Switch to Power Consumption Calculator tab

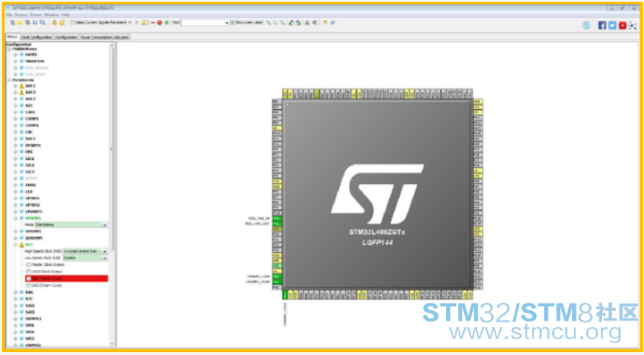coord(105,37)
